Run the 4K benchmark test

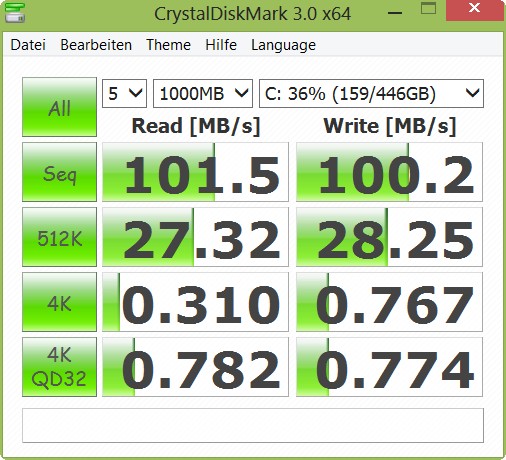tap(59, 302)
